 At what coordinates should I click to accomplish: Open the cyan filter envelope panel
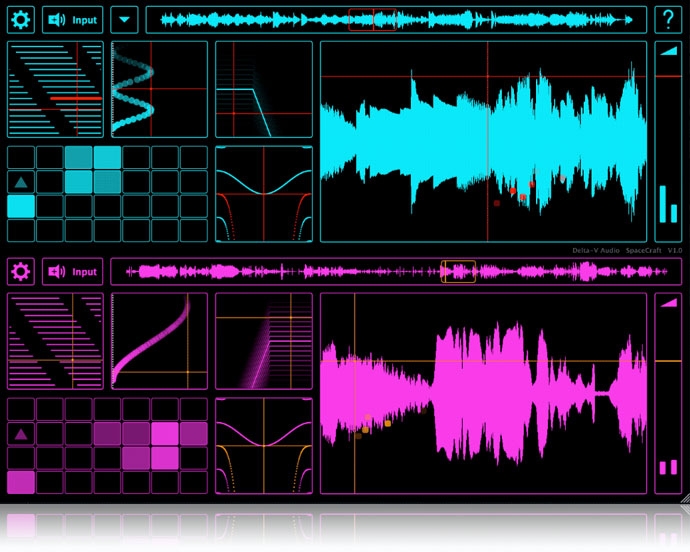[x=264, y=91]
